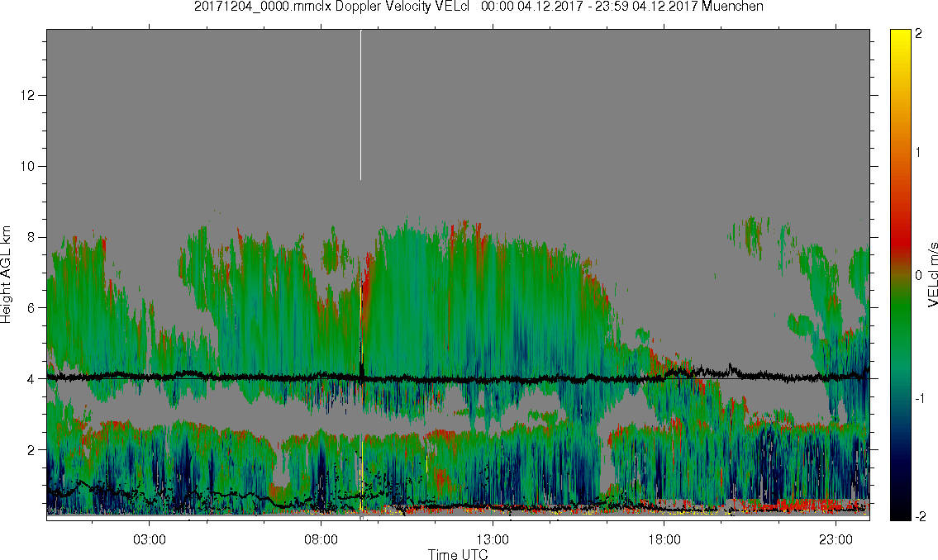
Task: Click the white vertical line above 10 km
Action: 360,105
